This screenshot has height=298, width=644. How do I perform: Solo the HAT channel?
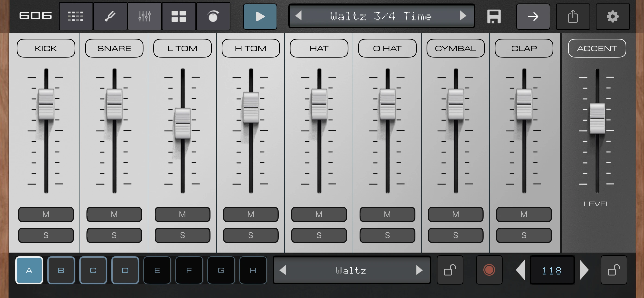[x=319, y=235]
